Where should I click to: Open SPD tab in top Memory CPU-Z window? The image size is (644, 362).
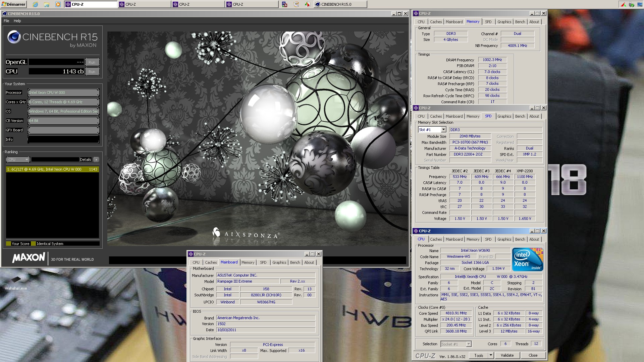pyautogui.click(x=488, y=22)
